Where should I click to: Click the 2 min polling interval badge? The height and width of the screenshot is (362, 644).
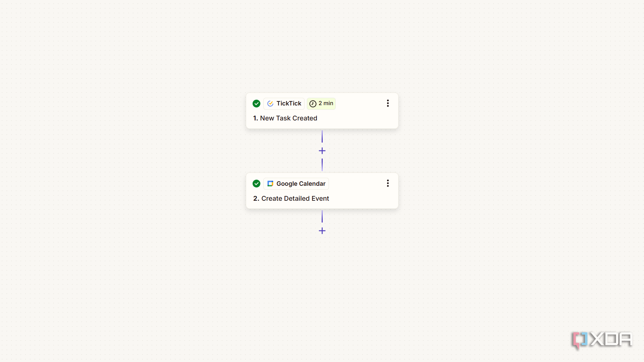[321, 103]
